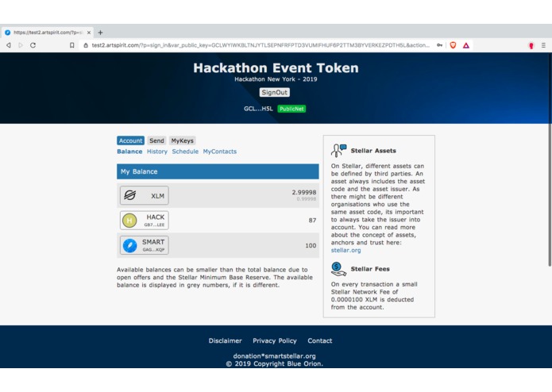Open the Contact footer link
The height and width of the screenshot is (392, 552).
pyautogui.click(x=319, y=340)
